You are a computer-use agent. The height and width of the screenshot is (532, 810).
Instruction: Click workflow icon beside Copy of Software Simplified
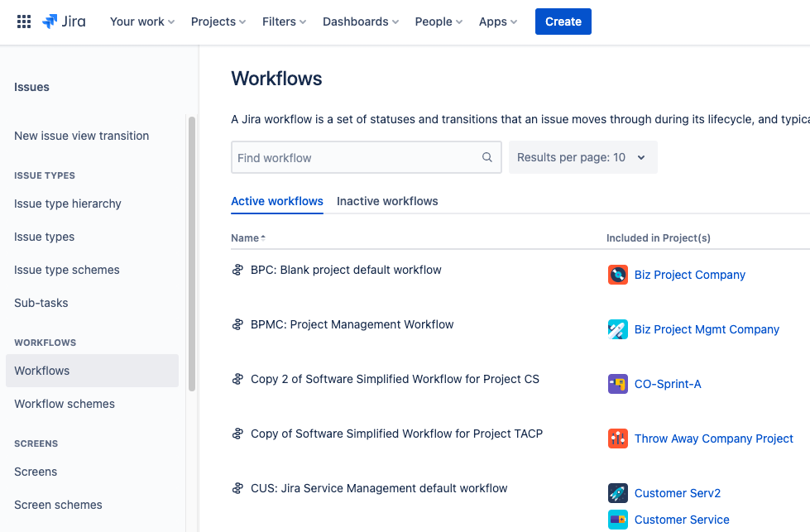(x=237, y=434)
